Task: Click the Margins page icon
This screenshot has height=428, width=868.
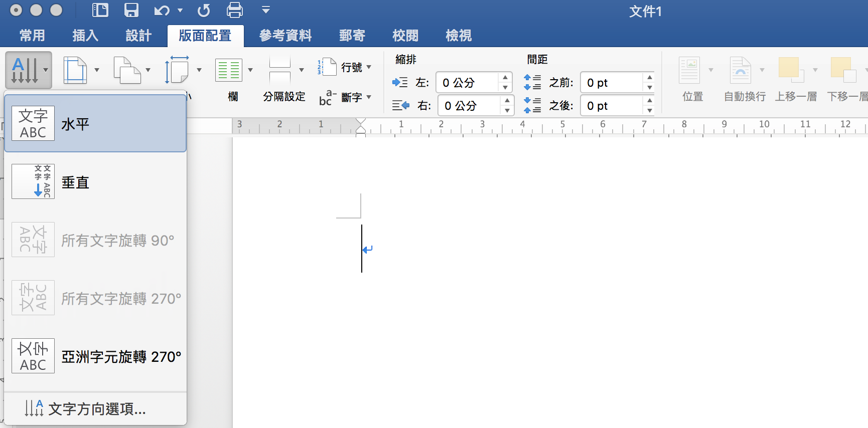Action: pyautogui.click(x=75, y=70)
